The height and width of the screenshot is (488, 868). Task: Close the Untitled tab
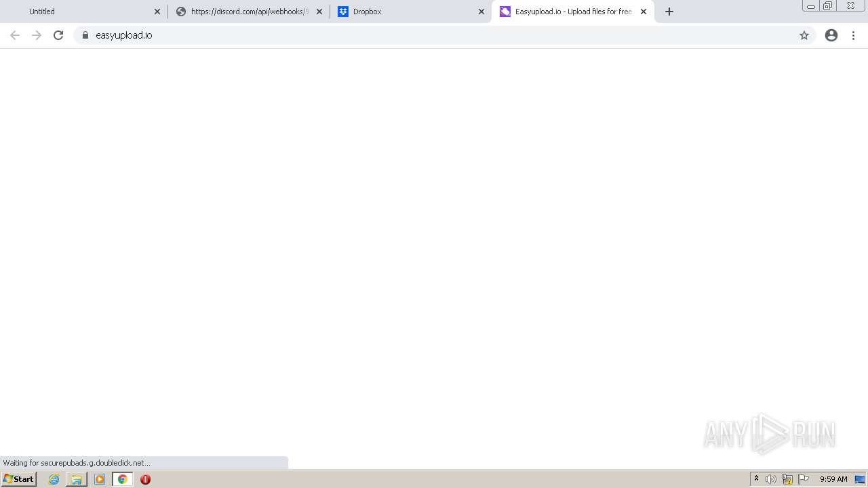[157, 12]
